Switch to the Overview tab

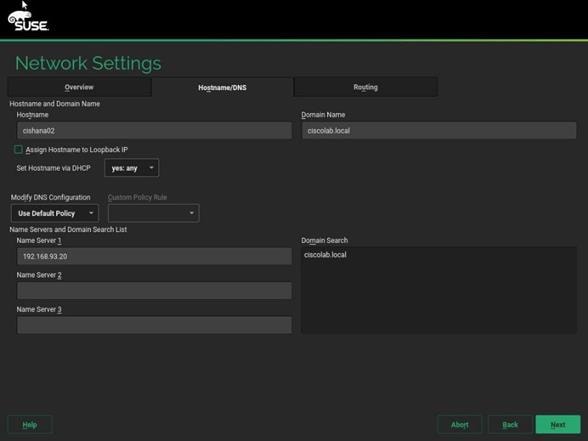[79, 87]
